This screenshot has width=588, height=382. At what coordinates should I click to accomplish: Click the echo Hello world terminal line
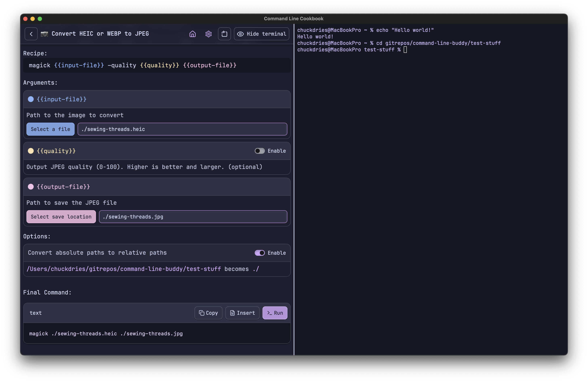365,30
